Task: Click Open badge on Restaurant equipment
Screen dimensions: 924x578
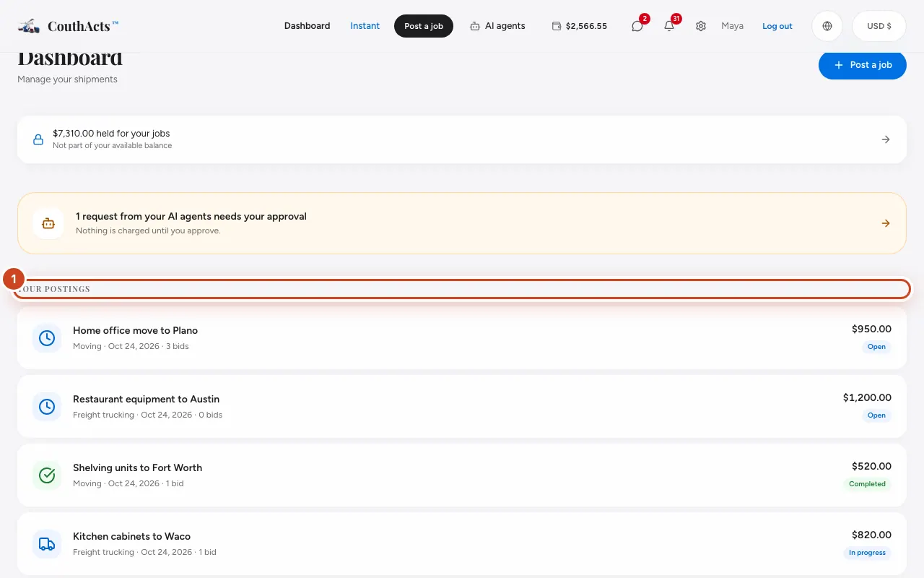Action: [876, 415]
